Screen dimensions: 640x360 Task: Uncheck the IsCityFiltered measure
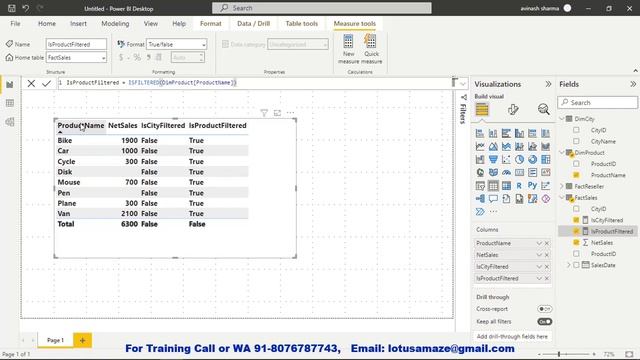[x=576, y=220]
